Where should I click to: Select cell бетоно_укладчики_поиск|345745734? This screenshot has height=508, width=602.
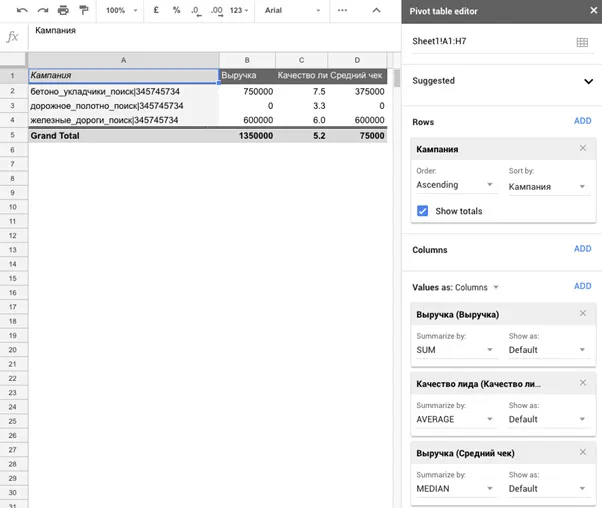coord(123,91)
